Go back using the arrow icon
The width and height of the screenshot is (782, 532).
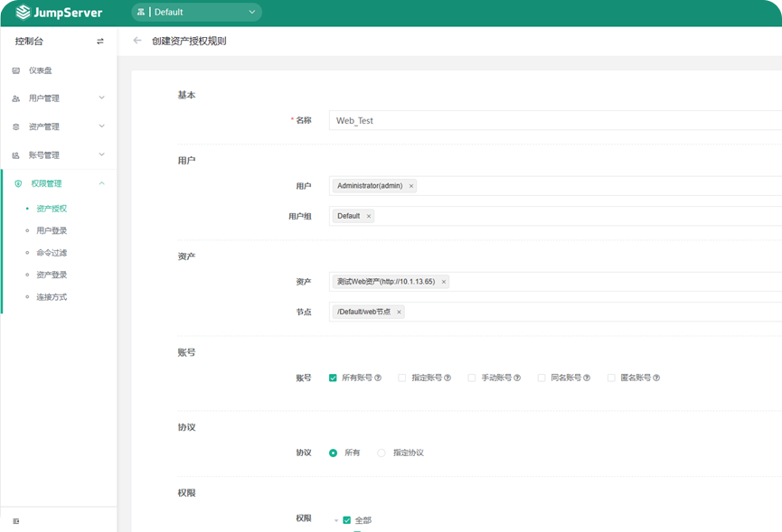(x=137, y=41)
